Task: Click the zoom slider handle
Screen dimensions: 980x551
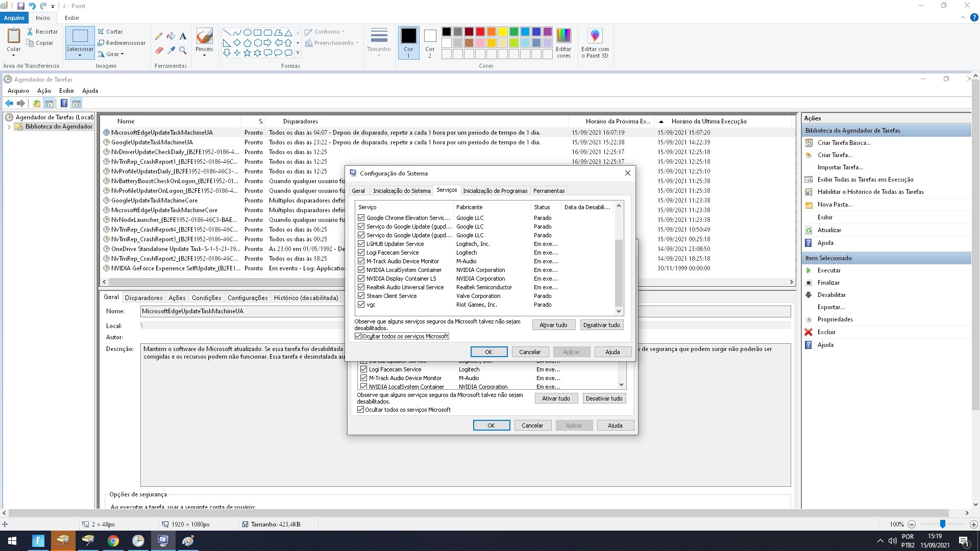Action: click(942, 524)
